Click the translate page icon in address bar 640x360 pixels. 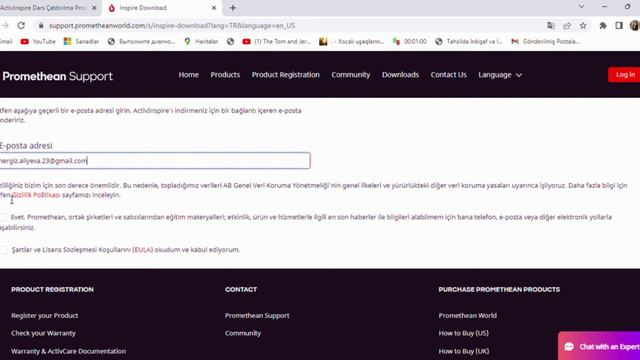point(551,26)
